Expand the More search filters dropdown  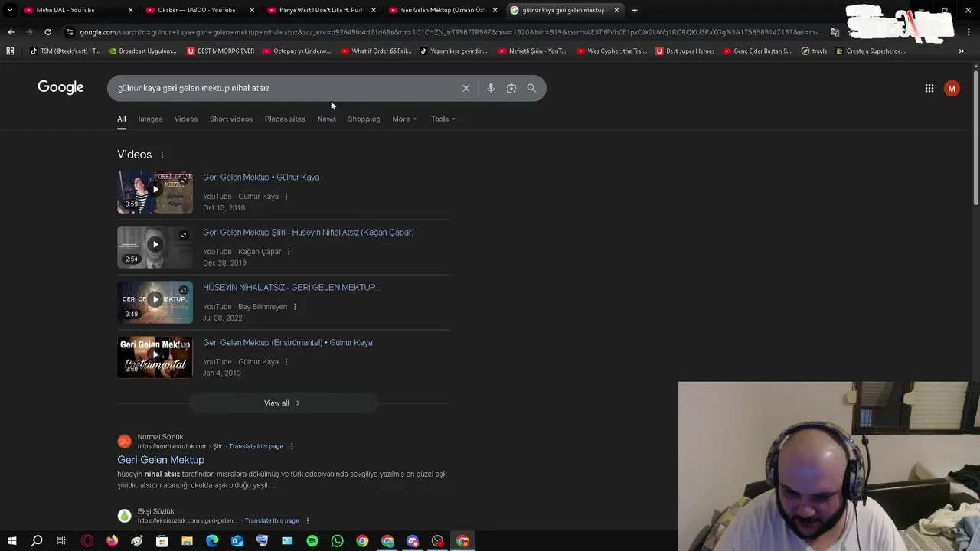click(x=404, y=119)
